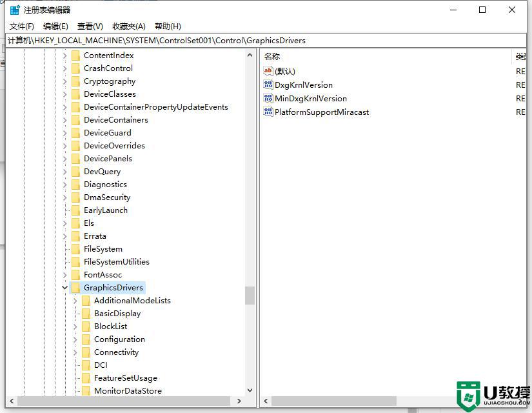Select the BlockList subkey label
The height and width of the screenshot is (413, 532).
pos(111,327)
